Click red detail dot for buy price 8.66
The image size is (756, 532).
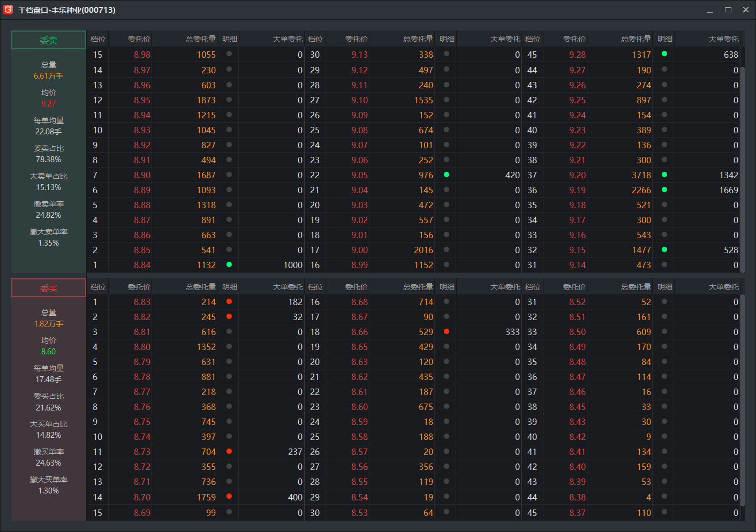tap(447, 331)
